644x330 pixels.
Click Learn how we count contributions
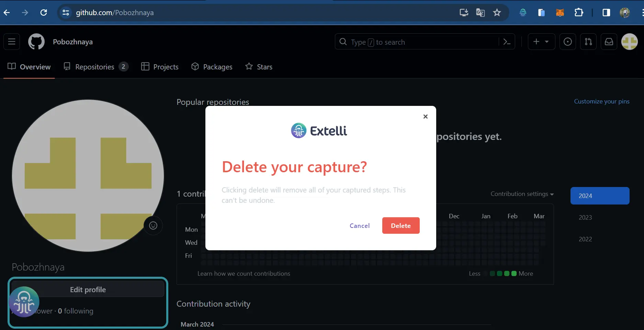(x=244, y=274)
